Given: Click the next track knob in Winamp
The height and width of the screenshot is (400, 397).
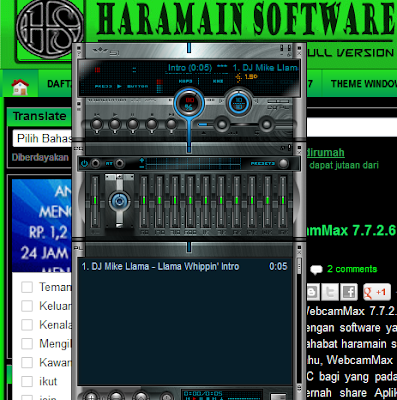Looking at the screenshot, I should point(171,125).
